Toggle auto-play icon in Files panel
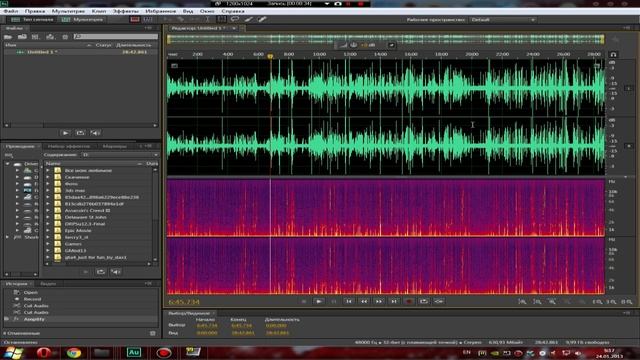 click(95, 133)
